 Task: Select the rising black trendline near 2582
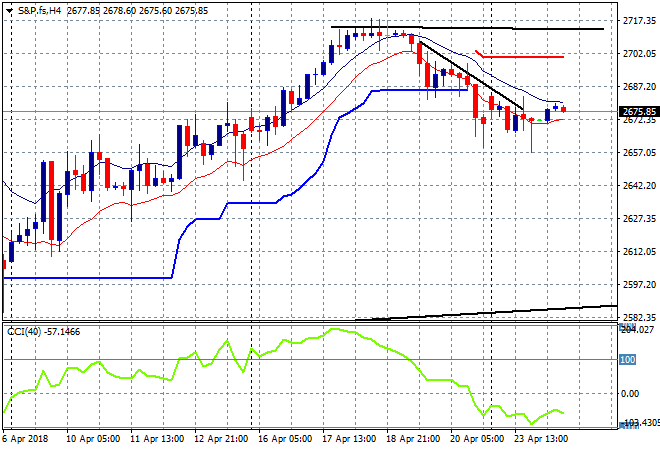coord(484,313)
